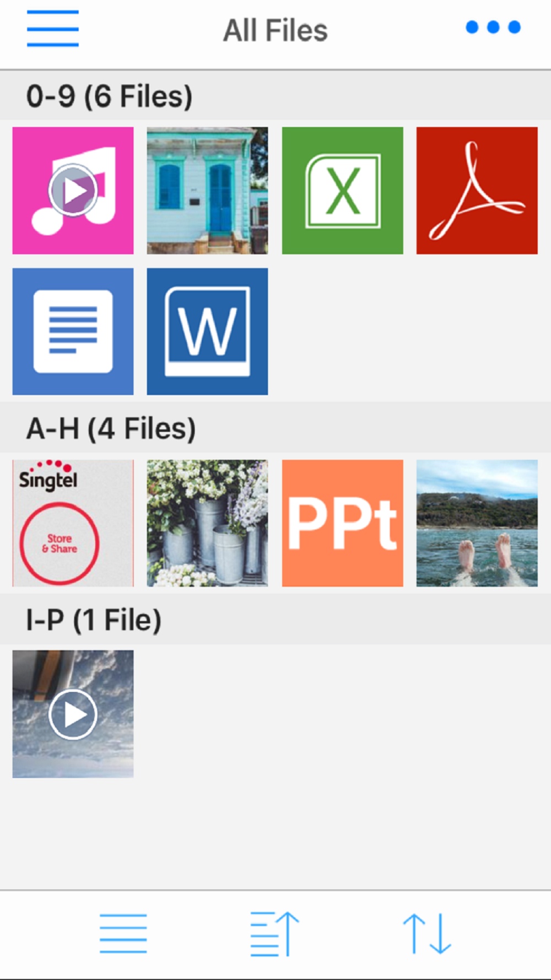The width and height of the screenshot is (551, 980).
Task: Tap the 0-9 (6 Files) section header
Action: point(110,96)
